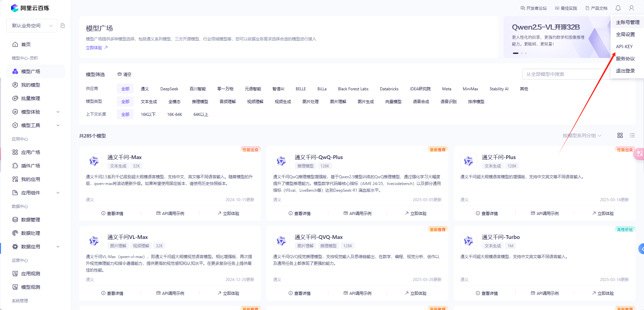This screenshot has height=310, width=644.
Task: Filter model type by 文本生成
Action: coord(149,102)
